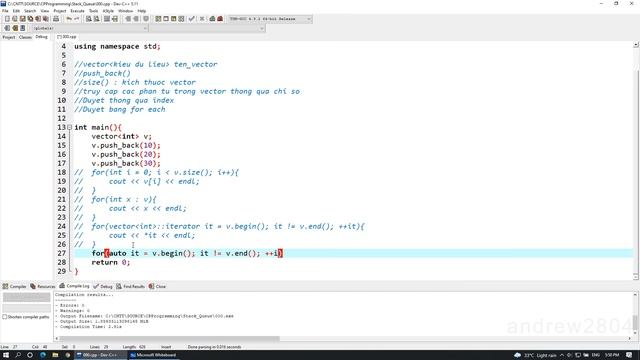Viewport: 640px width, 360px height.
Task: Click the Close file toolbar icon
Action: [38, 19]
